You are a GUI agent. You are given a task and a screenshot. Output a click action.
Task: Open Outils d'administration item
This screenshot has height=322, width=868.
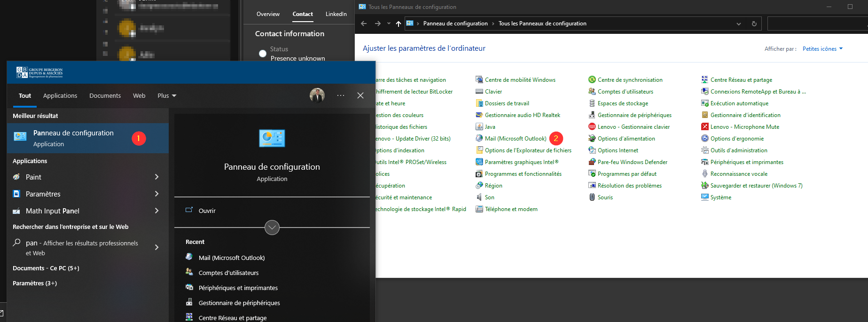pyautogui.click(x=735, y=150)
